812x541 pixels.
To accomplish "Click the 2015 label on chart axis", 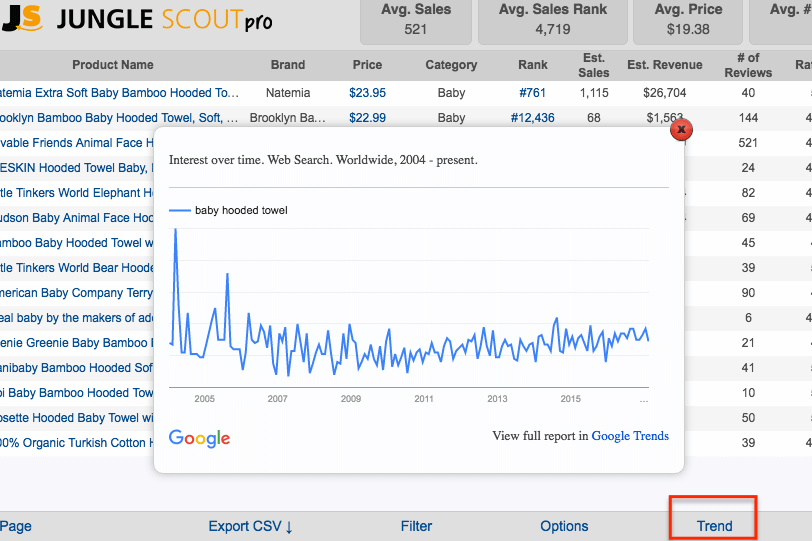I will [x=570, y=399].
